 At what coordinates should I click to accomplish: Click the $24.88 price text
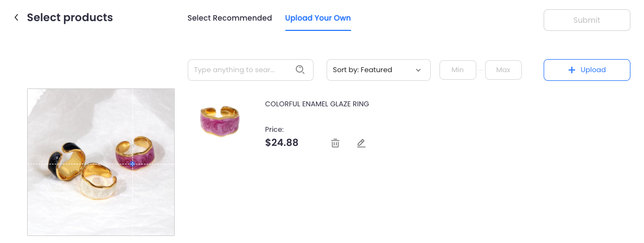(x=282, y=143)
